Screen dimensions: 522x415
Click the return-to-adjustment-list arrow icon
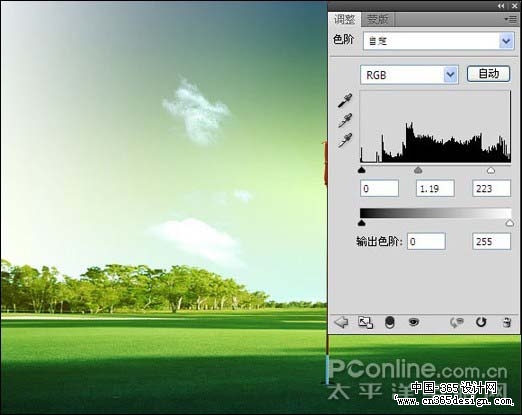[x=341, y=322]
